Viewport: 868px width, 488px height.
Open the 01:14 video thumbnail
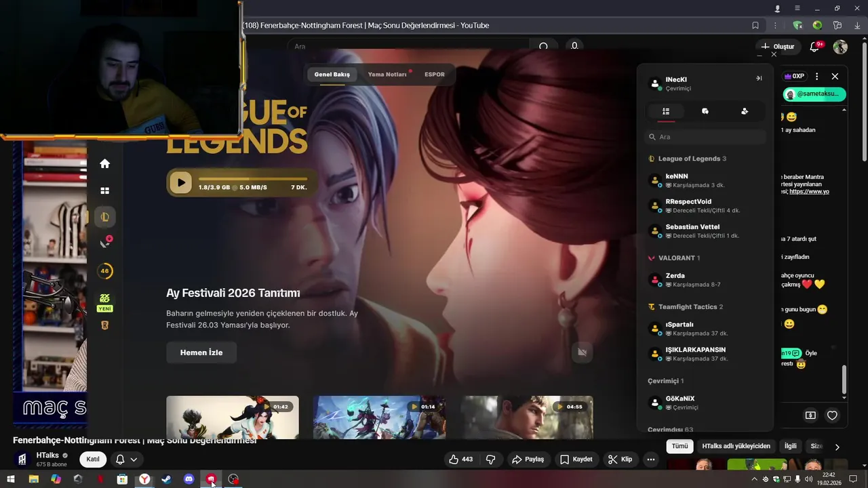pos(379,418)
